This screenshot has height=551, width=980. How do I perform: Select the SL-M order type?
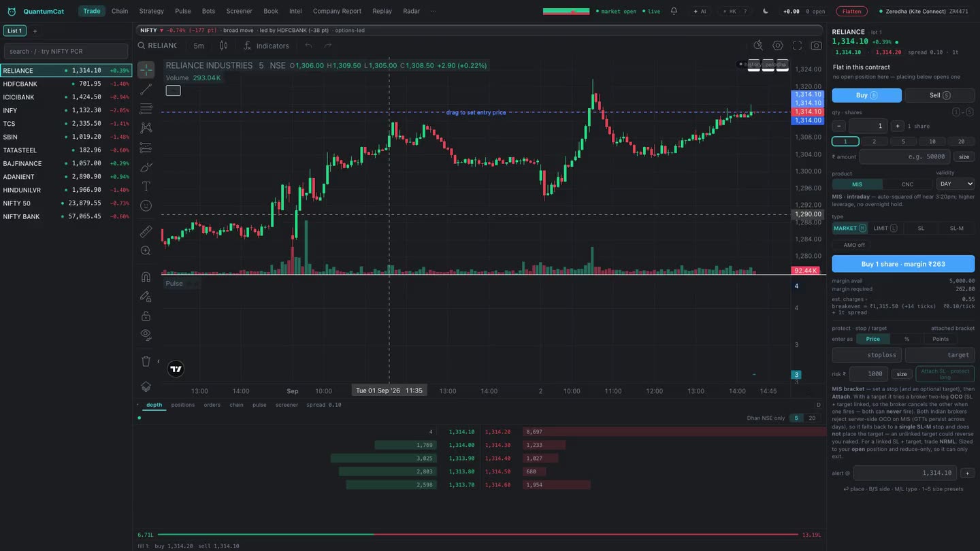[956, 228]
